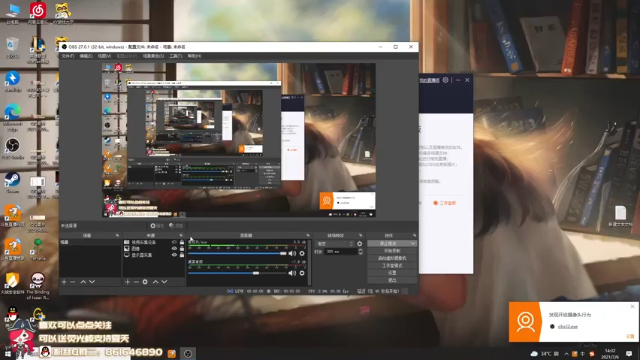
Task: Toggle lock on 显示器采集 source
Action: [x=182, y=255]
